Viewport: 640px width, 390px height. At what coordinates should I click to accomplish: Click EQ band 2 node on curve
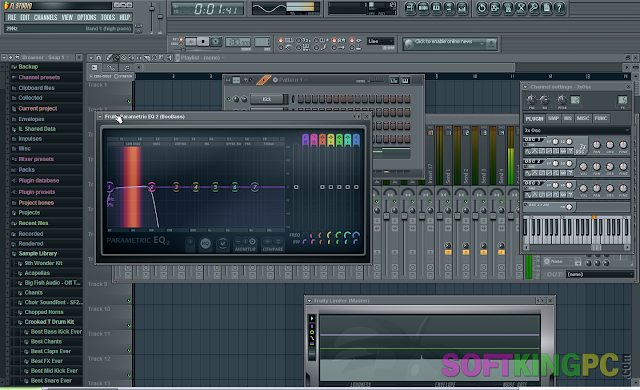coord(151,187)
